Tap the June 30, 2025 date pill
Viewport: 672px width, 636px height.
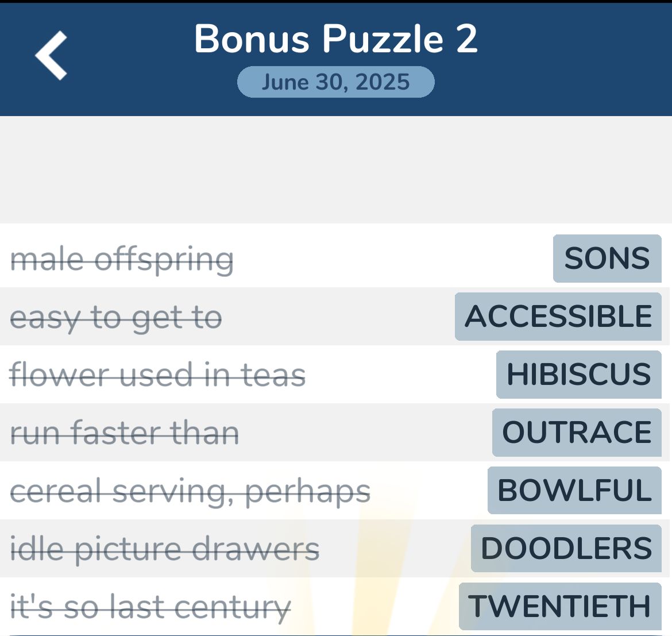pos(335,82)
